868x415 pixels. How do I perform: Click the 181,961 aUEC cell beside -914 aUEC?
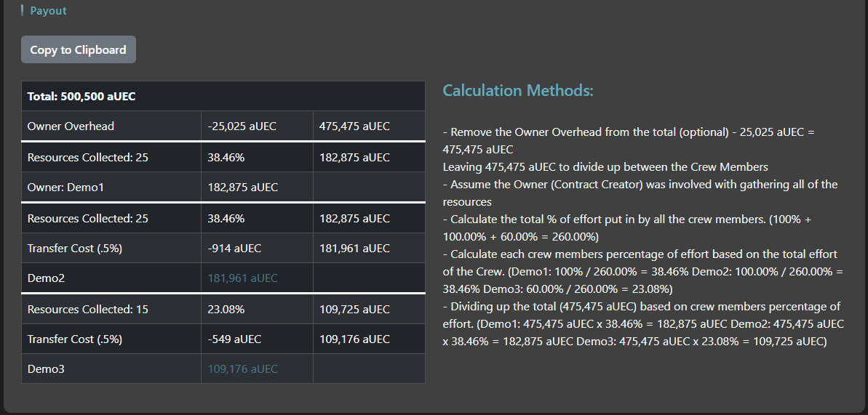369,249
